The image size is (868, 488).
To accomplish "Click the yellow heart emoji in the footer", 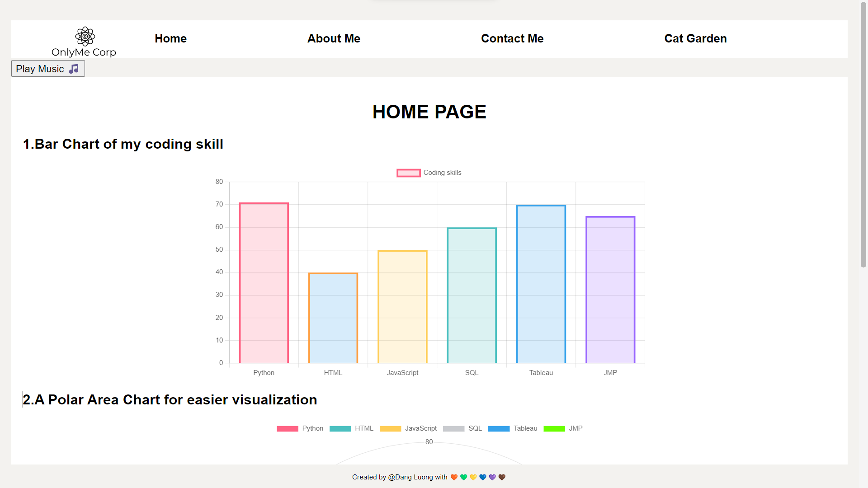I will 473,477.
